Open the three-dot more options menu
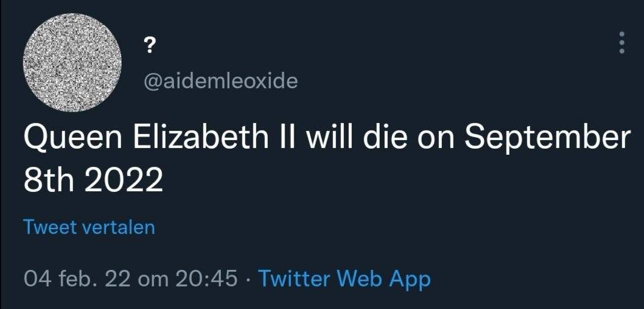This screenshot has height=309, width=644. tap(621, 43)
